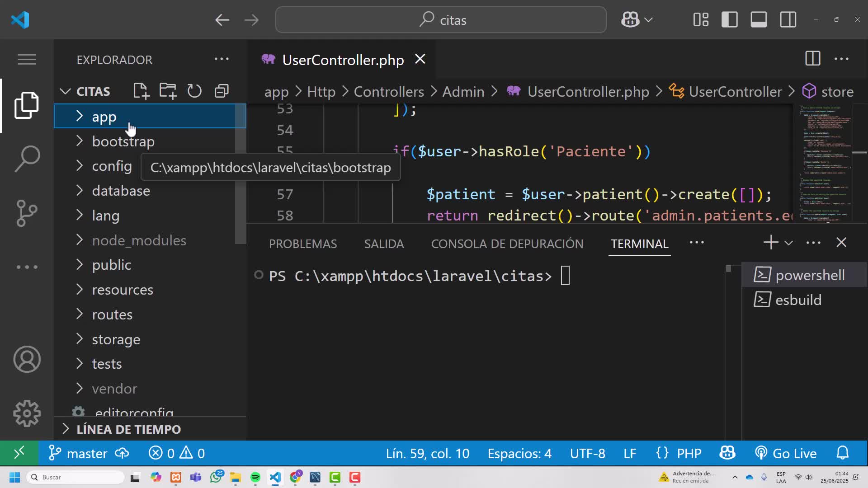868x488 pixels.
Task: Open editor more actions ellipsis
Action: [x=841, y=59]
